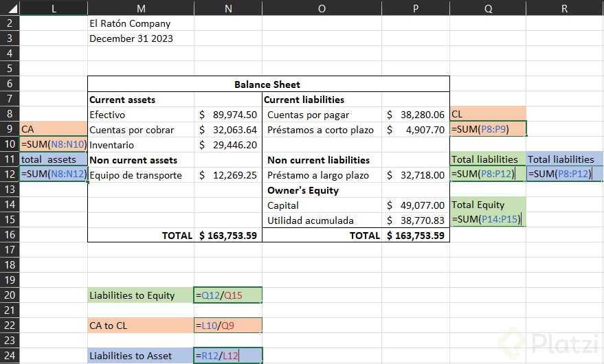Click the value 12,269.25
The height and width of the screenshot is (364, 604).
[x=228, y=175]
